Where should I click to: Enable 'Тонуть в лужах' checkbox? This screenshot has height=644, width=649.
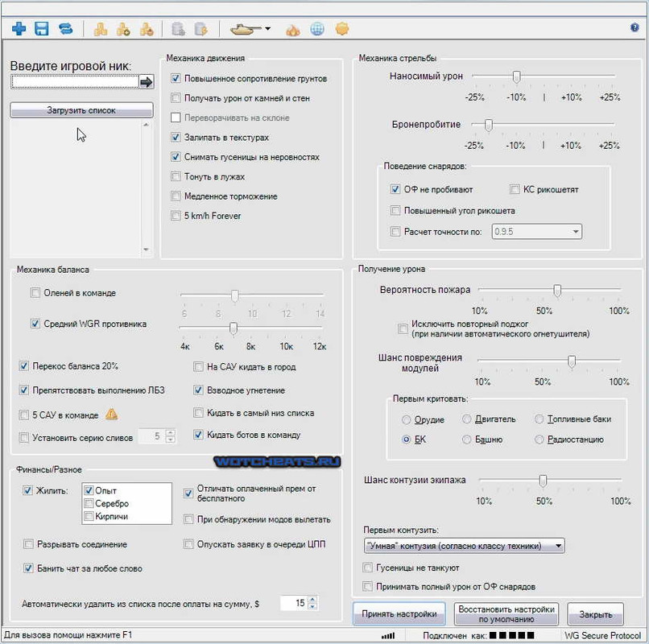pos(176,177)
